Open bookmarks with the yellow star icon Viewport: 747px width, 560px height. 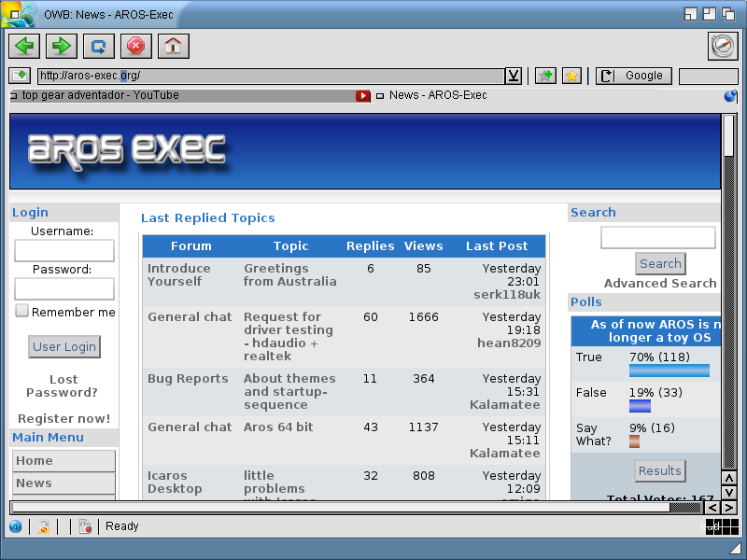(571, 76)
